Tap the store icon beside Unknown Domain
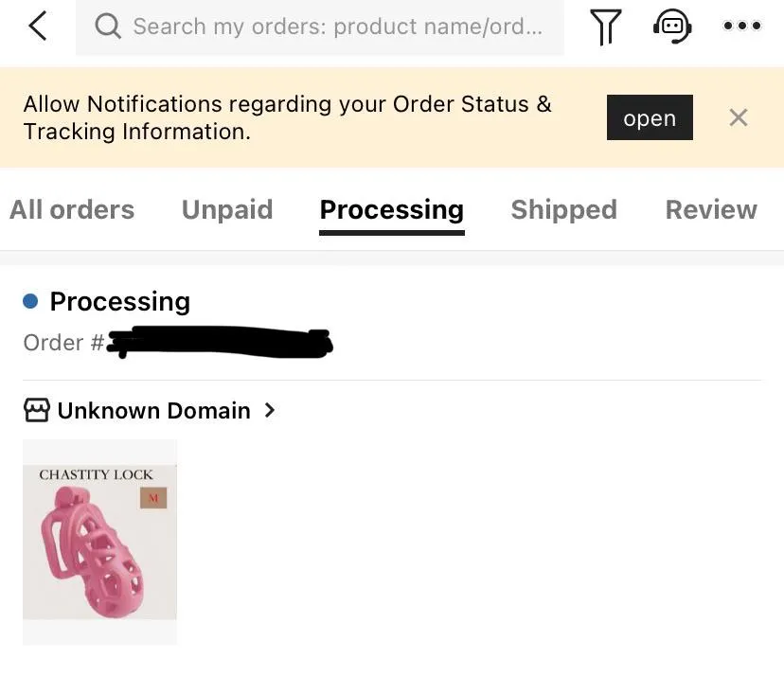784x677 pixels. [36, 410]
